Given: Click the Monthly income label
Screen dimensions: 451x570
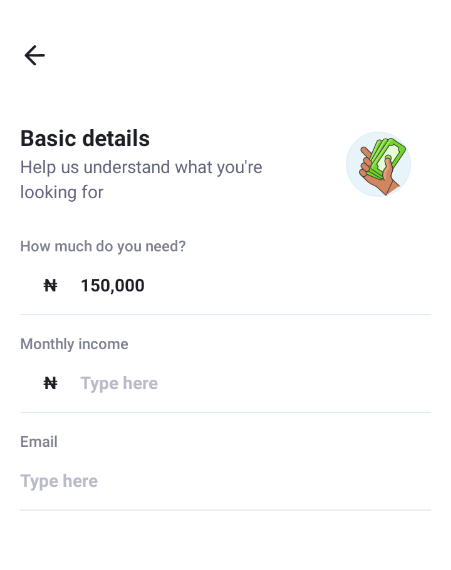Looking at the screenshot, I should 74,344.
